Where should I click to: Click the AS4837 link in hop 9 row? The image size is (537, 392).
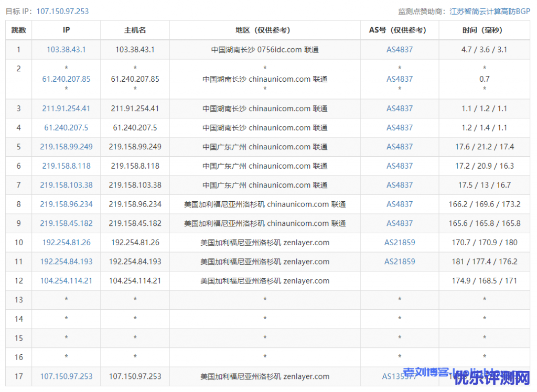pos(400,223)
